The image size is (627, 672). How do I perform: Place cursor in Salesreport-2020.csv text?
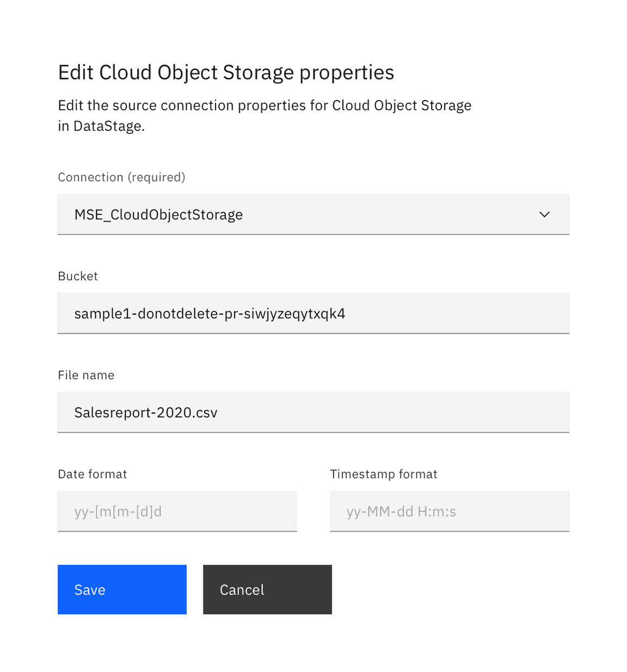(146, 412)
